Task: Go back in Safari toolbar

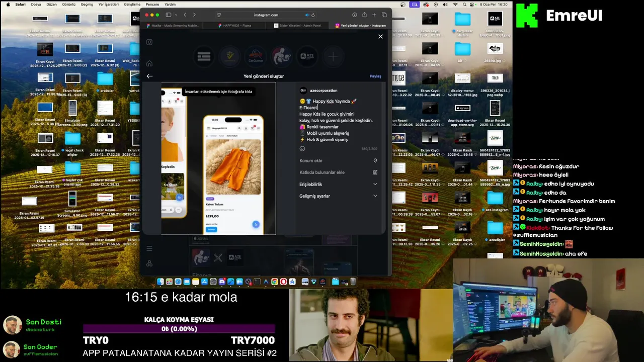Action: [x=185, y=15]
